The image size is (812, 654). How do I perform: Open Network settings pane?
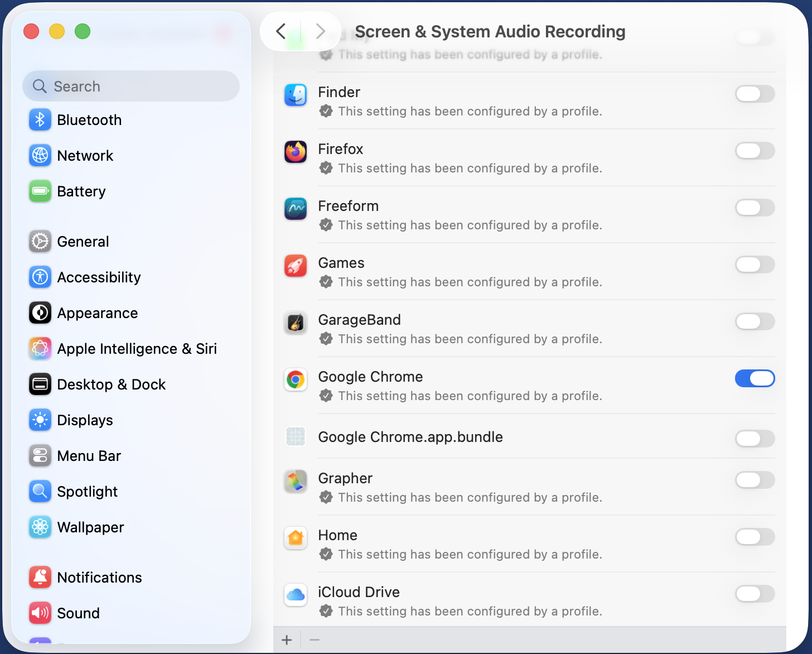[x=131, y=156]
